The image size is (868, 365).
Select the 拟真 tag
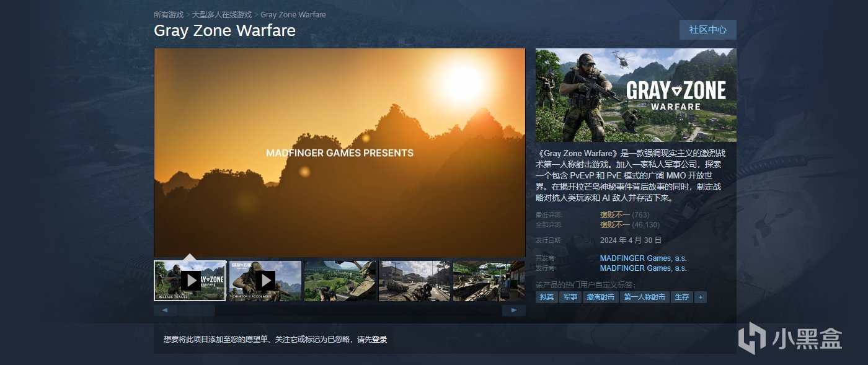[x=546, y=297]
